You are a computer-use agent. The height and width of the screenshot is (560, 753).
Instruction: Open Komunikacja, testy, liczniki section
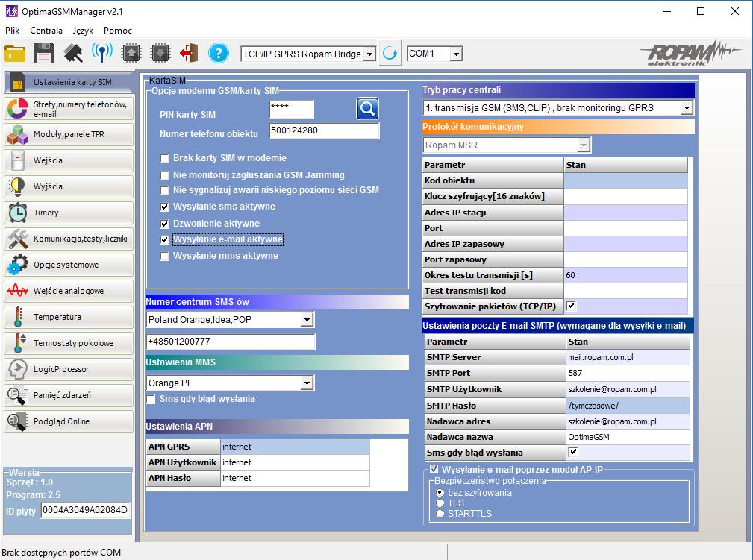(69, 239)
